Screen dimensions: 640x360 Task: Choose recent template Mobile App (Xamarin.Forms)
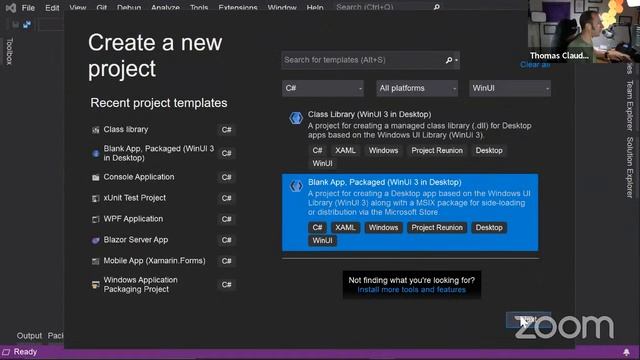pos(162,261)
